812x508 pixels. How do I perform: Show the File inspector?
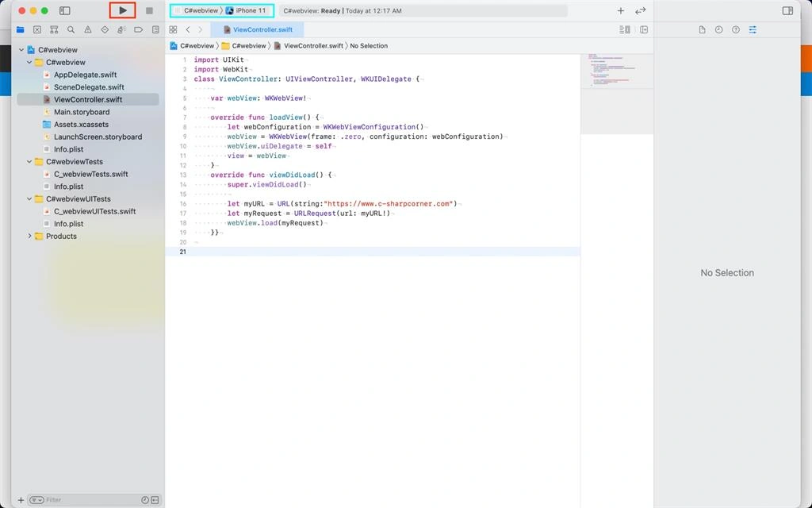(x=702, y=29)
